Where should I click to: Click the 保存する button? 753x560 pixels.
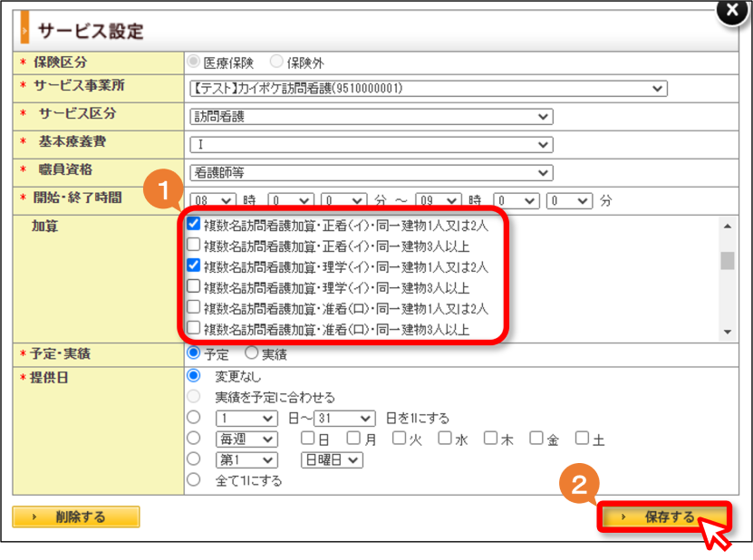coord(664,517)
